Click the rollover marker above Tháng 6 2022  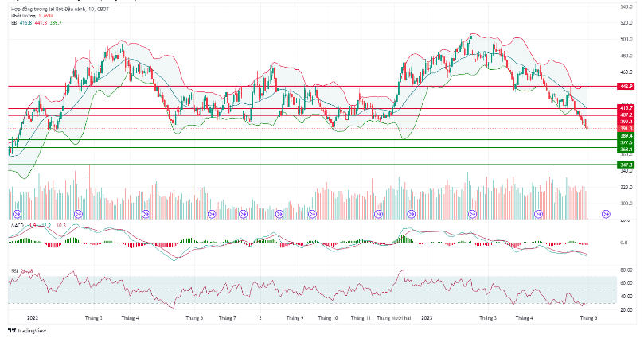coord(212,213)
